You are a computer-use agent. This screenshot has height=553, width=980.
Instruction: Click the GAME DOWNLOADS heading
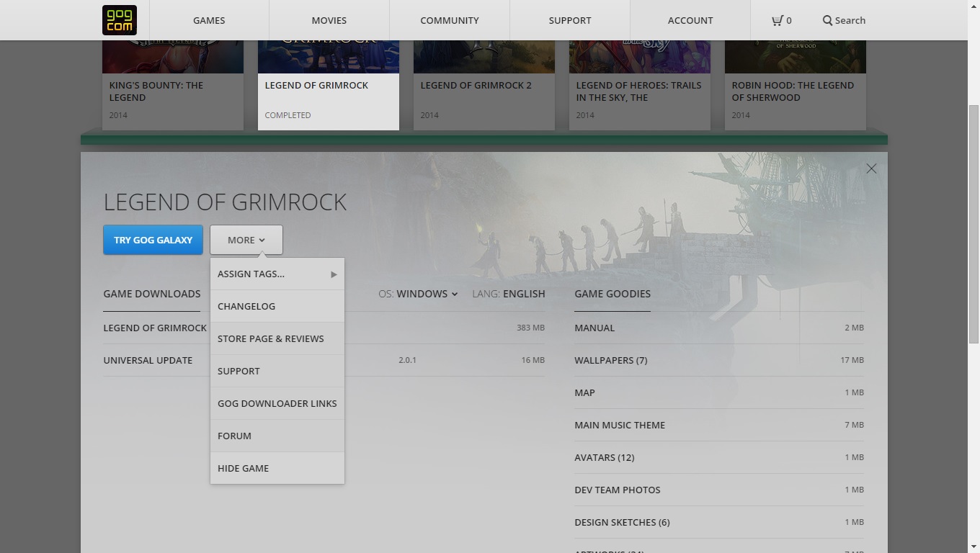[152, 294]
